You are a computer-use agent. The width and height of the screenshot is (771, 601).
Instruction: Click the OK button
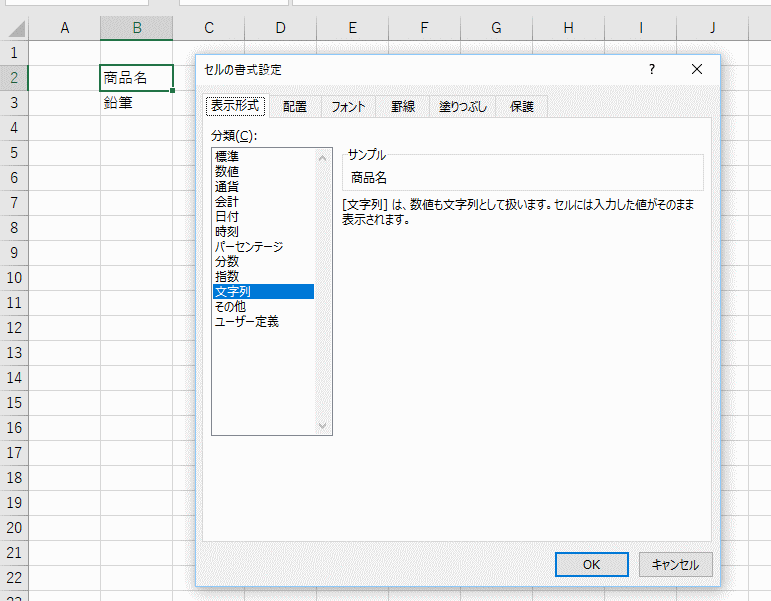click(x=591, y=564)
